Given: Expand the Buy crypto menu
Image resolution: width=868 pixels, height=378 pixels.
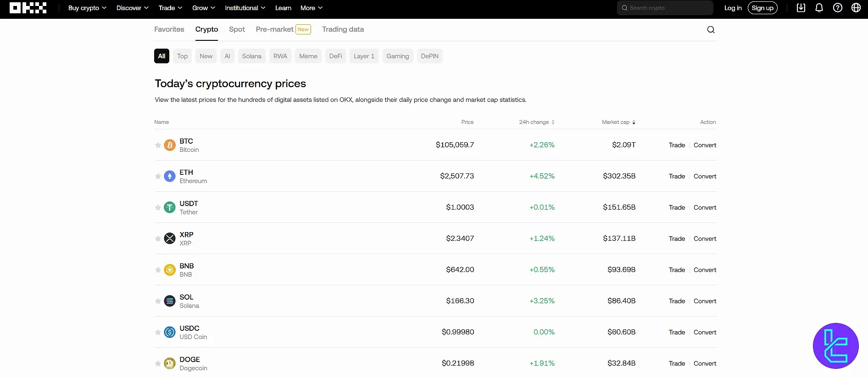Looking at the screenshot, I should [x=87, y=8].
